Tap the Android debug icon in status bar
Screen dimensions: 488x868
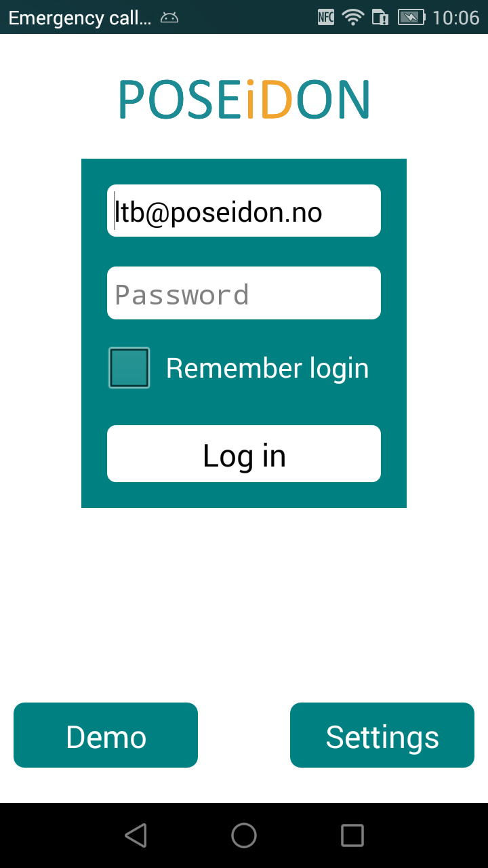click(x=169, y=18)
